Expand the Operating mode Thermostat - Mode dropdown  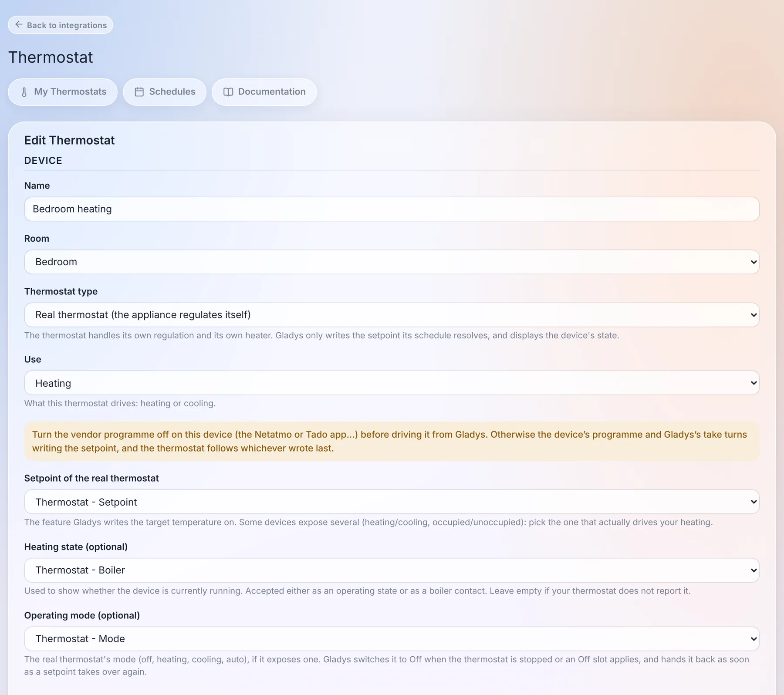[392, 639]
